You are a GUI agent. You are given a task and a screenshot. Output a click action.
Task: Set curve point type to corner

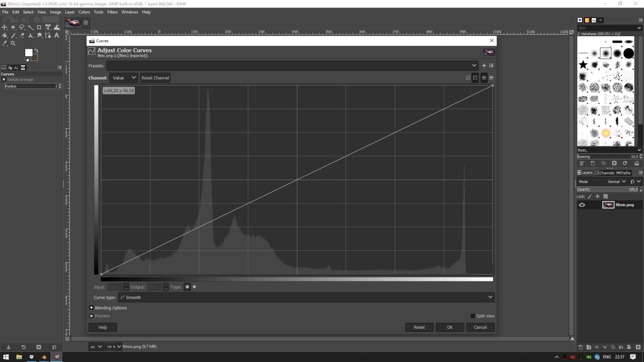tap(195, 287)
